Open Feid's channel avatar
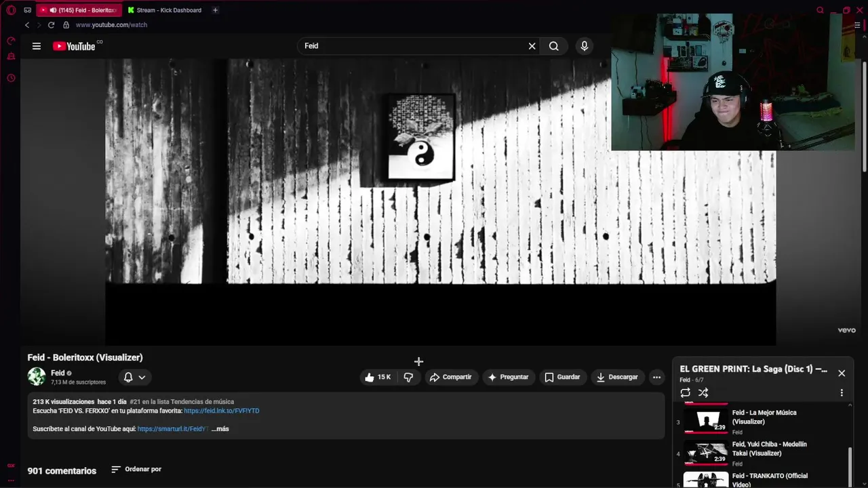The width and height of the screenshot is (868, 488). click(37, 377)
